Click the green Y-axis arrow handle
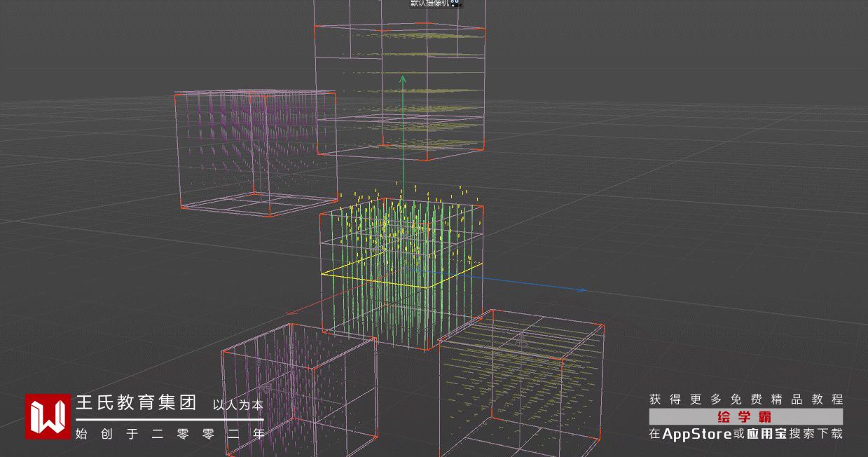 [x=403, y=80]
